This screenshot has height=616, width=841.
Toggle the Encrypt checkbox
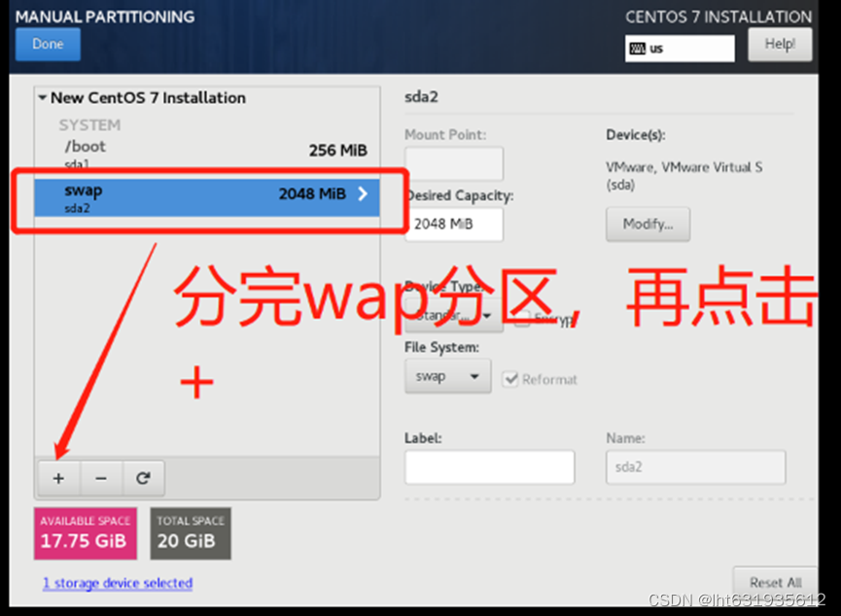click(x=522, y=318)
